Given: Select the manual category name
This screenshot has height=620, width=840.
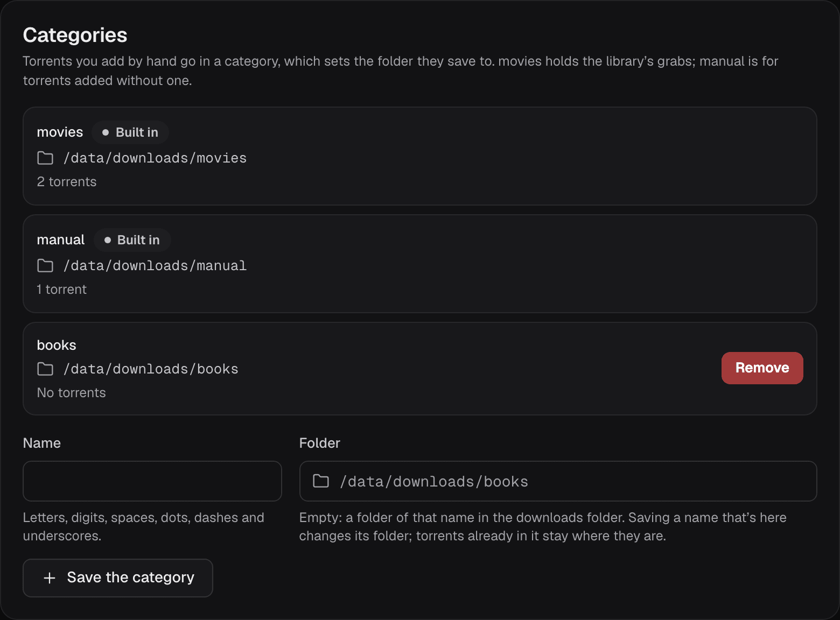Looking at the screenshot, I should click(60, 240).
